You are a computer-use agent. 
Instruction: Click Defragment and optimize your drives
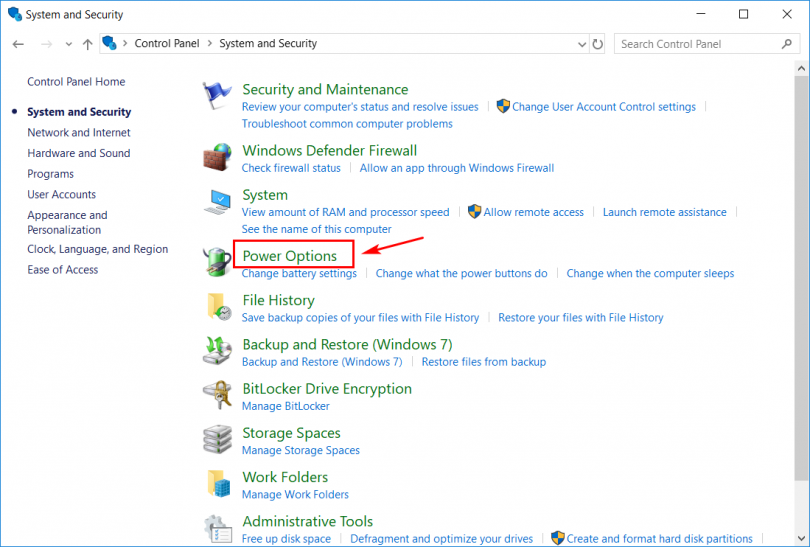tap(442, 539)
